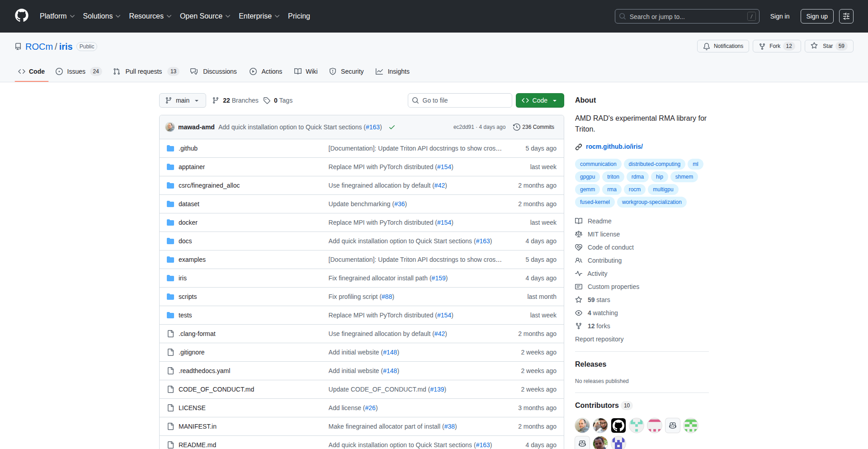This screenshot has height=449, width=868.
Task: Click the 236 Commits link
Action: 534,127
